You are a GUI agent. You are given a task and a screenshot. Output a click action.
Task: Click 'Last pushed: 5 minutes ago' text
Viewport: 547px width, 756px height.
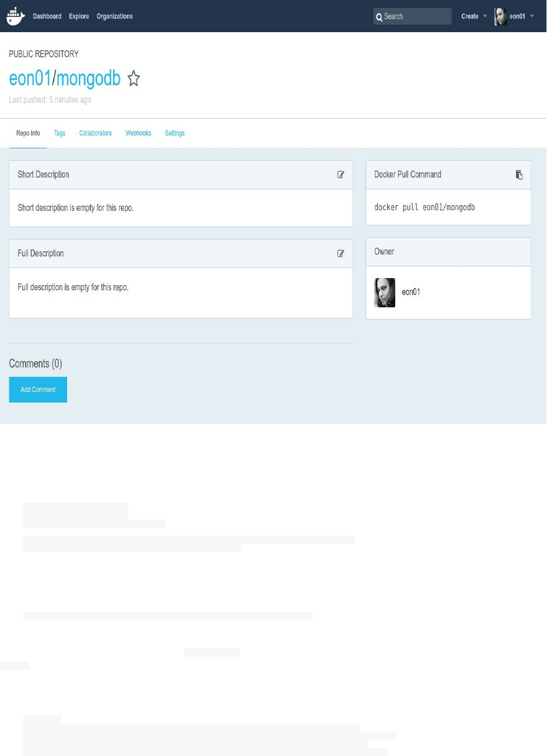tap(50, 100)
